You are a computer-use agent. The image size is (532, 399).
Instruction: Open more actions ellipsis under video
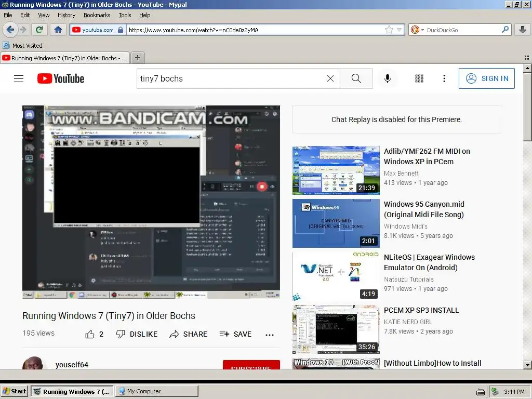(270, 335)
